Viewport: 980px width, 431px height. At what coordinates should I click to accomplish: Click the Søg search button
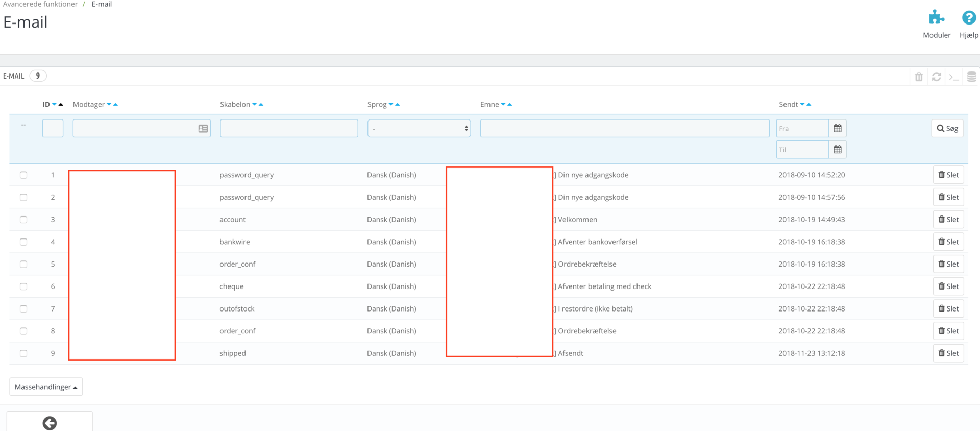click(947, 128)
